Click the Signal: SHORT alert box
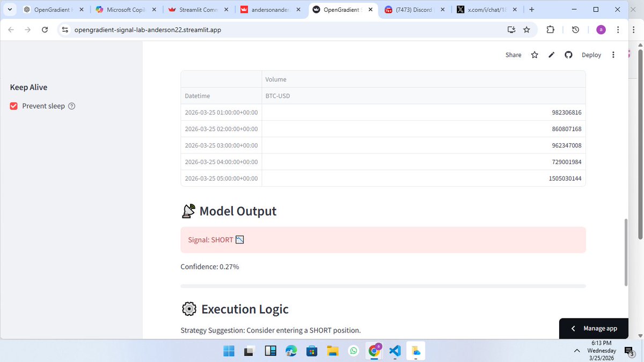Image resolution: width=644 pixels, height=362 pixels. 383,240
